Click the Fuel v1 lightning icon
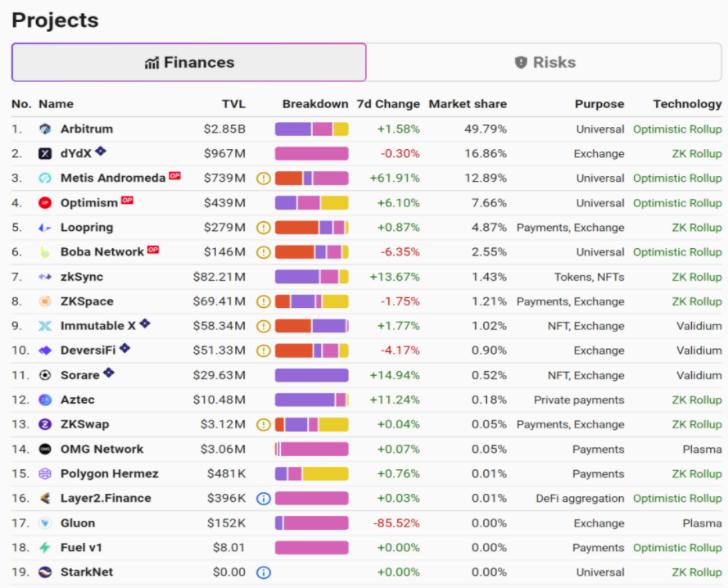728x588 pixels. click(45, 548)
